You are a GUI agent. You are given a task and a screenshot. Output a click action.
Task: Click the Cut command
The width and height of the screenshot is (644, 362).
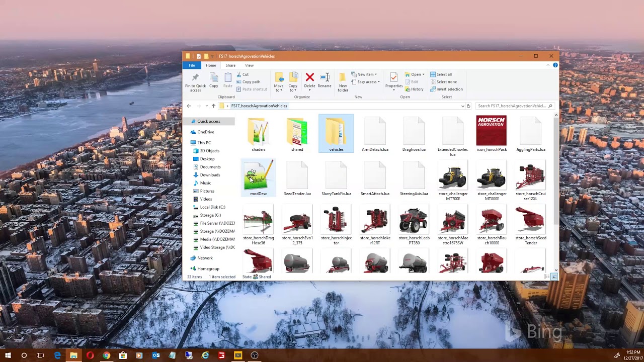(243, 74)
